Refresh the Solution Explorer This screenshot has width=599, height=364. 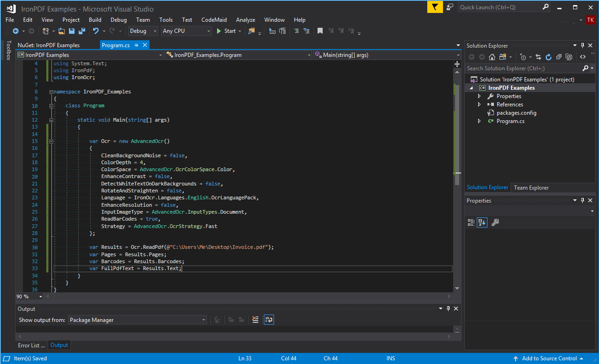(x=549, y=57)
